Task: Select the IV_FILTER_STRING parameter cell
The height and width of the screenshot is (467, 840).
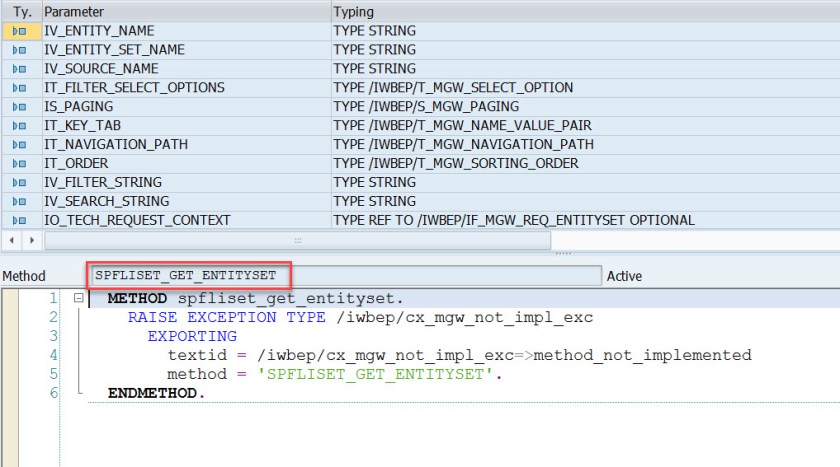Action: pyautogui.click(x=186, y=183)
